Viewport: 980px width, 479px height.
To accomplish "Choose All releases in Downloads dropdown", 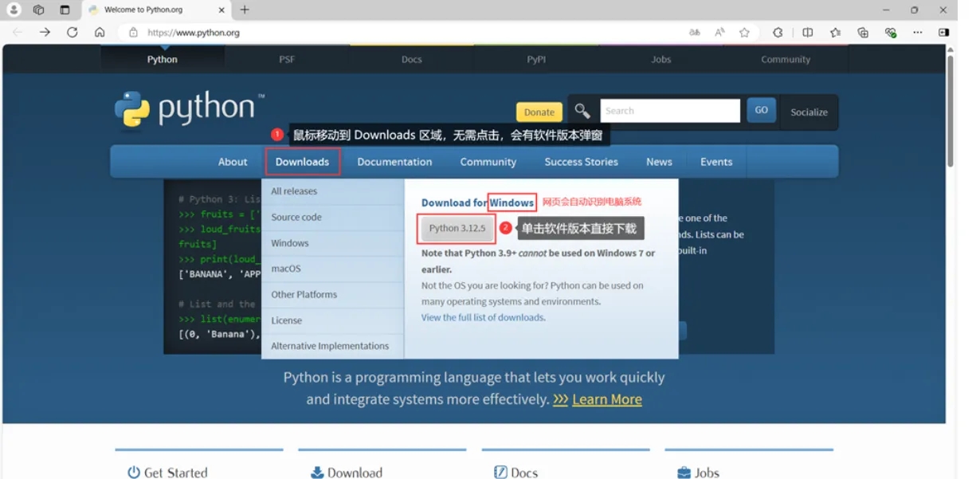I will coord(333,191).
